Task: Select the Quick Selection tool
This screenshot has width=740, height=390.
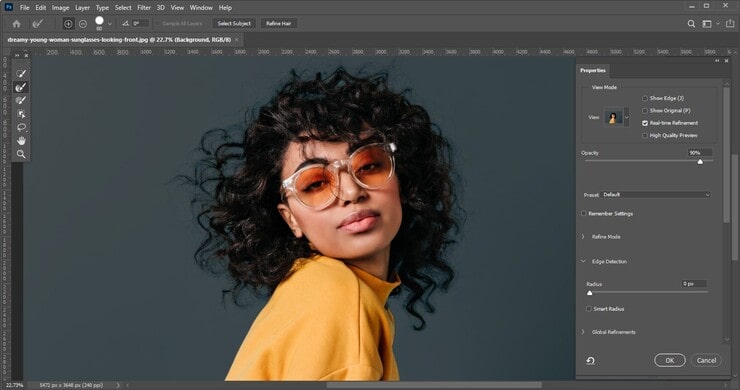Action: (21, 74)
